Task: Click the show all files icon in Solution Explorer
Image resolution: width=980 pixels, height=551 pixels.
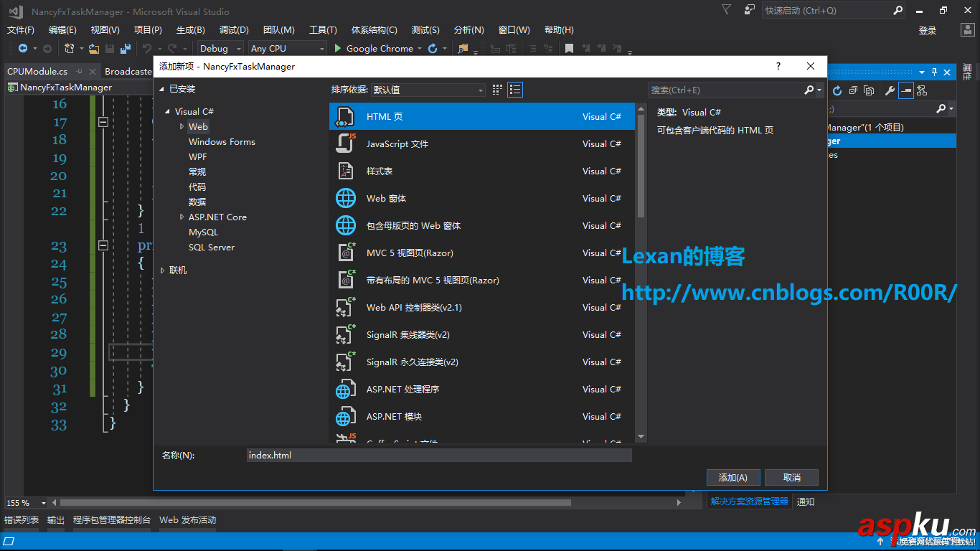Action: (x=869, y=90)
